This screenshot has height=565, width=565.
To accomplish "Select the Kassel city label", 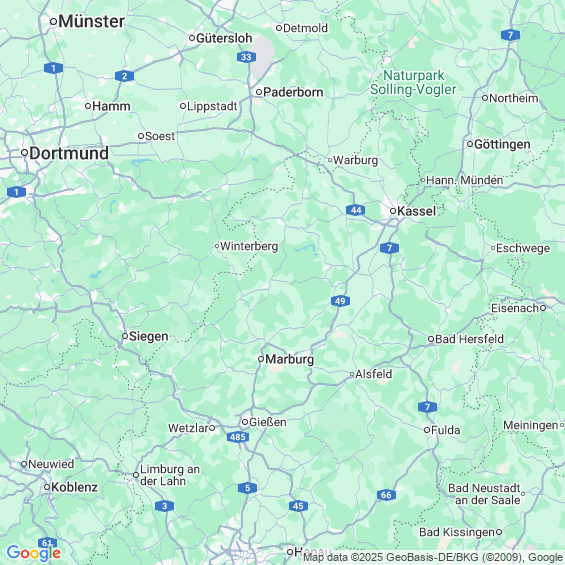I will pyautogui.click(x=417, y=211).
